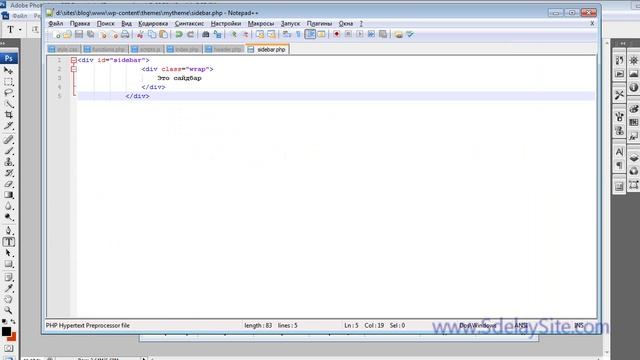Viewport: 640px width, 360px height.
Task: Open the Плагины menu in Notepad++
Action: (x=319, y=24)
